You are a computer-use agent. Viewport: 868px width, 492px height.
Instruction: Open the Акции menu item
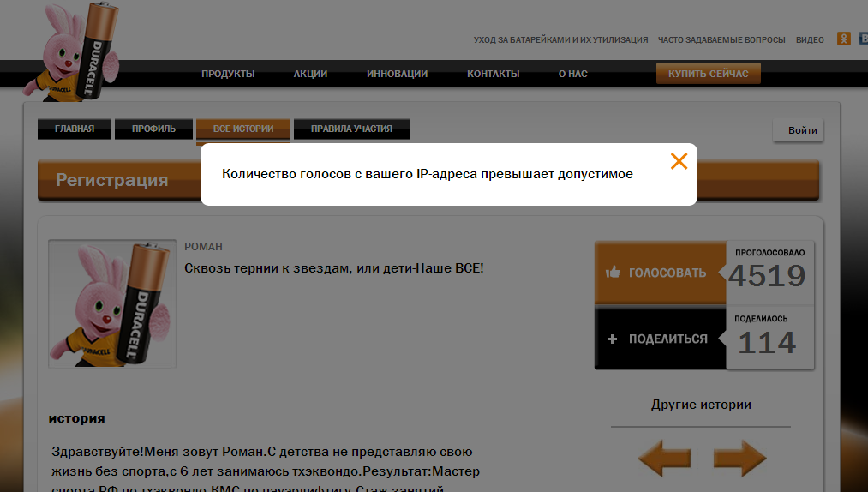tap(310, 74)
